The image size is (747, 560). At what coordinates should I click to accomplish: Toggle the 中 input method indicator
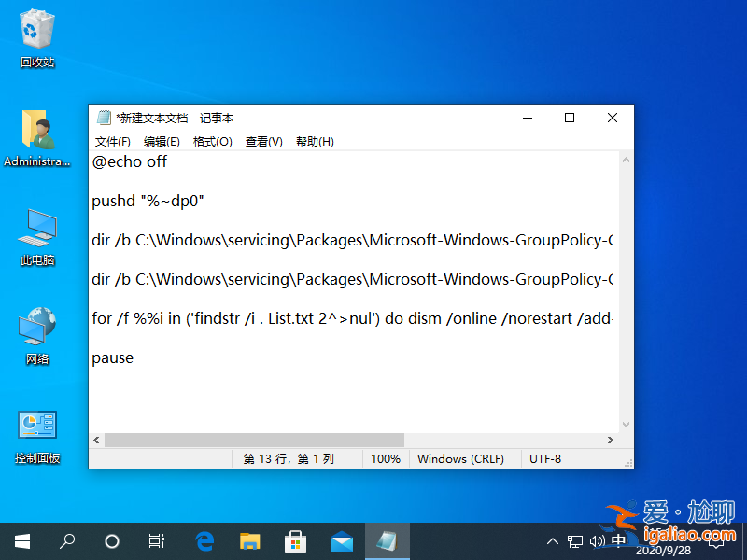(619, 540)
